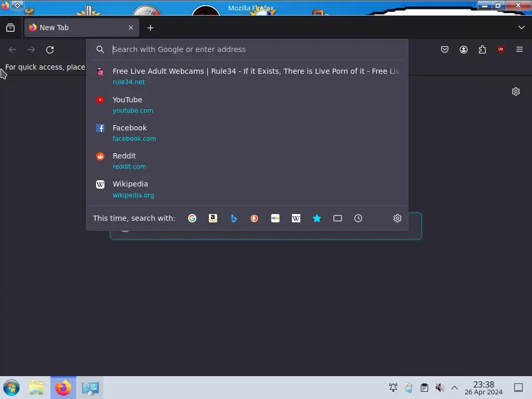Open the uBlock Origin extension icon
The height and width of the screenshot is (399, 532).
[x=500, y=49]
